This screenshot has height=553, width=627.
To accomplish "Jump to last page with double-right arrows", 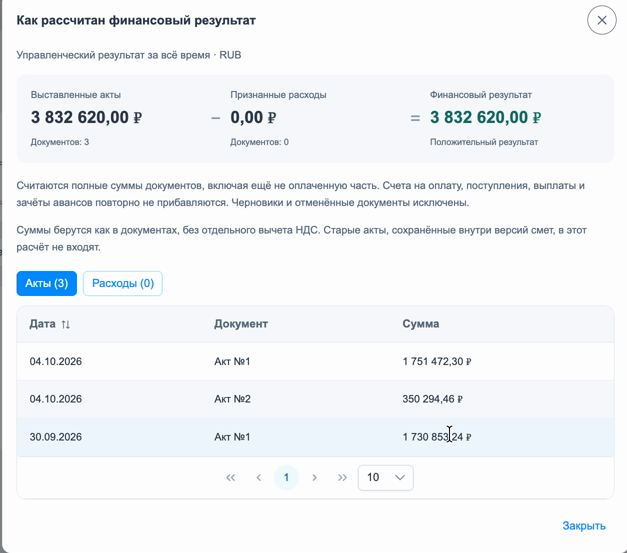I will tap(342, 477).
